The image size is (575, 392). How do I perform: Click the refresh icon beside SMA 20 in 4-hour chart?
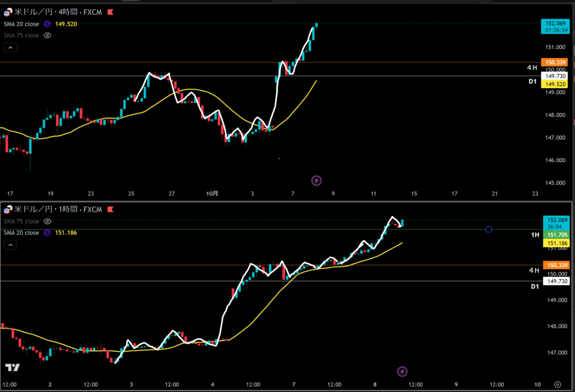[47, 24]
